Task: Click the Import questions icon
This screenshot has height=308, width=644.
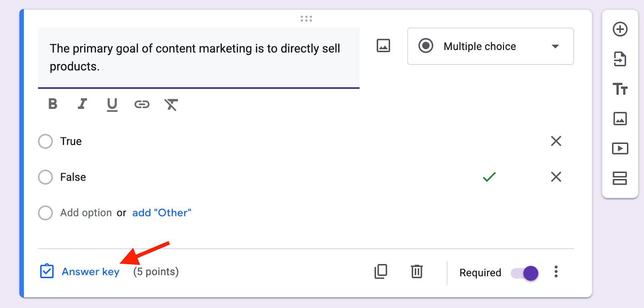Action: click(620, 59)
